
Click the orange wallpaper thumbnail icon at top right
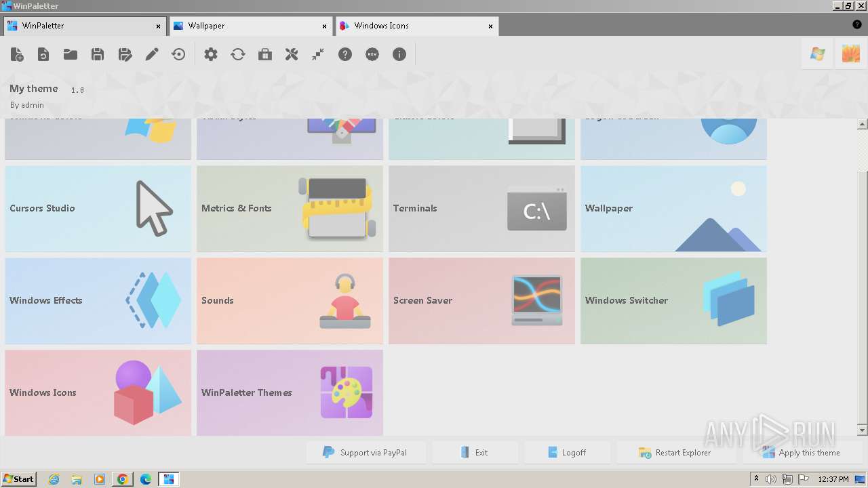click(851, 54)
